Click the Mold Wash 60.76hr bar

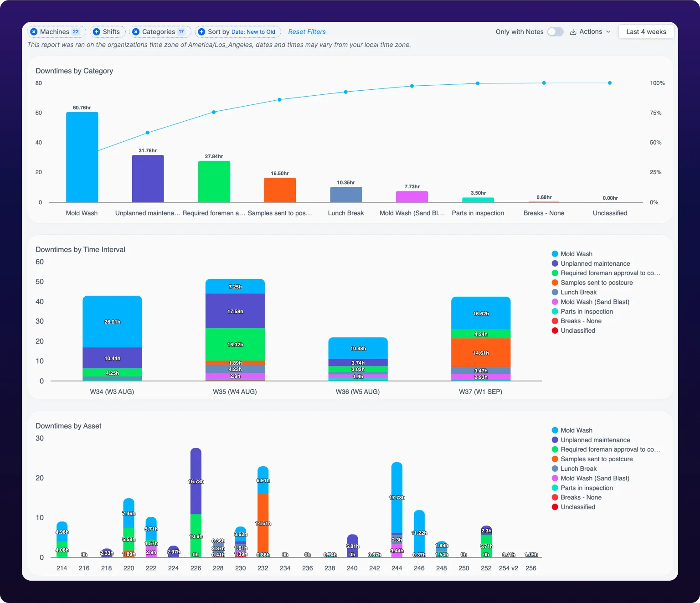point(82,157)
